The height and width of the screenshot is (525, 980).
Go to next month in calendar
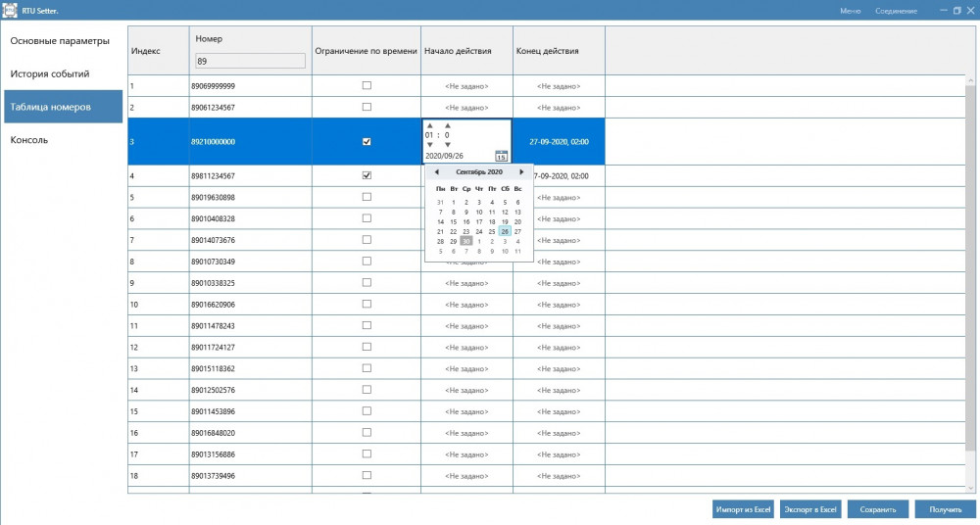[521, 172]
